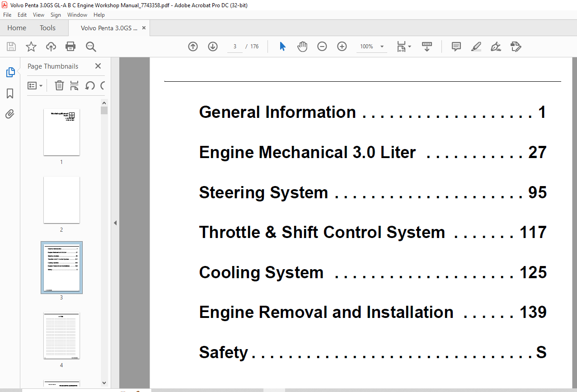The width and height of the screenshot is (577, 392).
Task: Open the Window menu
Action: [x=77, y=15]
